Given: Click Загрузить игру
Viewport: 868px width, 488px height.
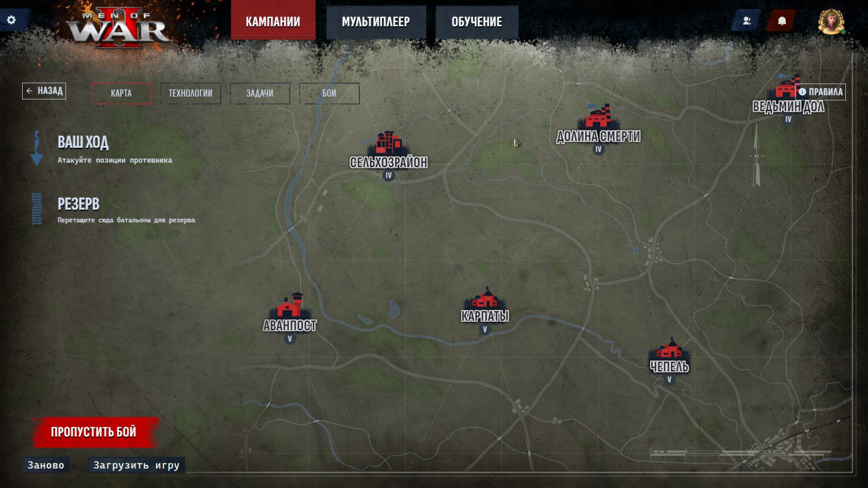Looking at the screenshot, I should tap(136, 465).
